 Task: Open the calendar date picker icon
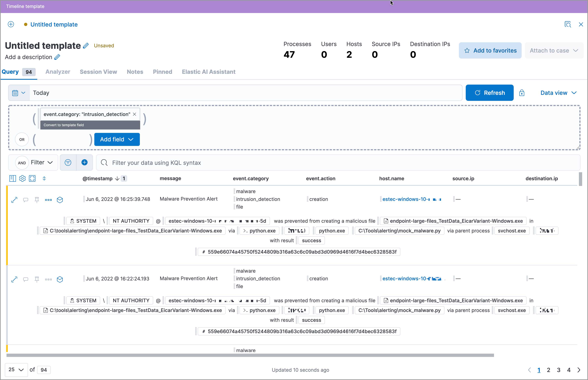(x=16, y=93)
